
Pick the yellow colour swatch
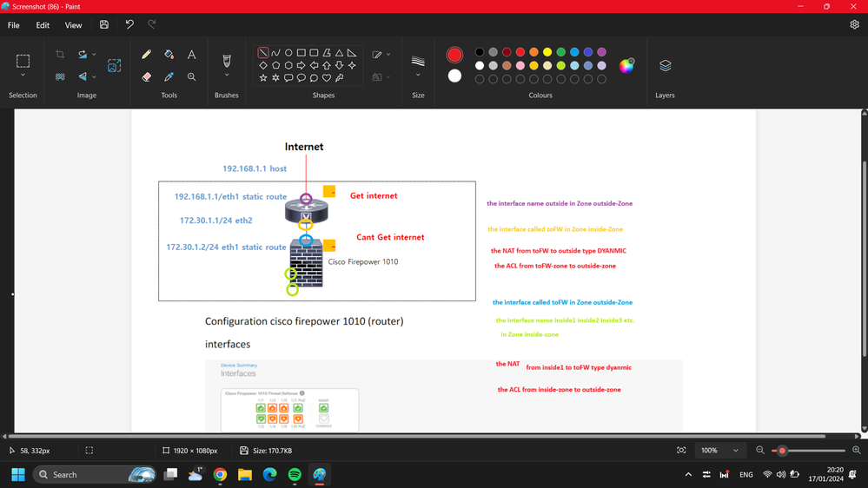(x=547, y=52)
